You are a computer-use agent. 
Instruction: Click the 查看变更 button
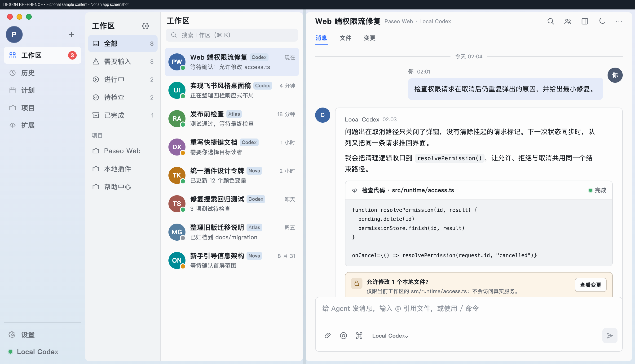click(x=591, y=285)
